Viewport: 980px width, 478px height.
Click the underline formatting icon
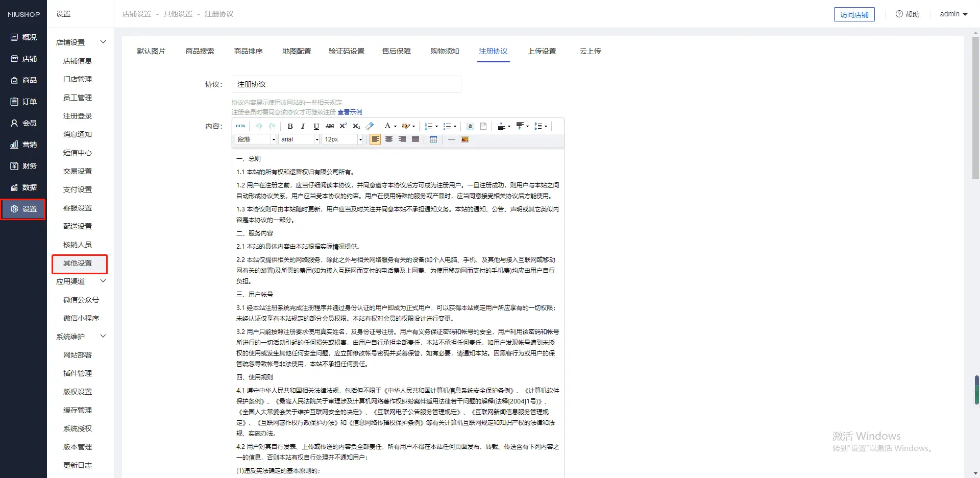pos(316,126)
